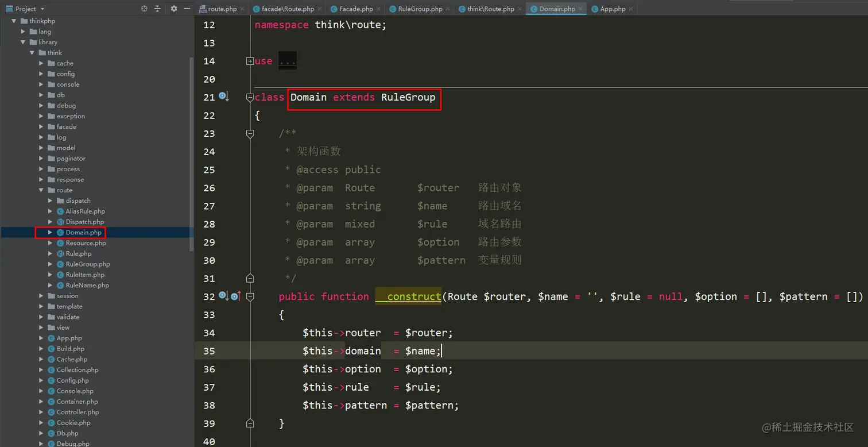This screenshot has height=447, width=868.
Task: Open Project panel settings gear
Action: 174,9
